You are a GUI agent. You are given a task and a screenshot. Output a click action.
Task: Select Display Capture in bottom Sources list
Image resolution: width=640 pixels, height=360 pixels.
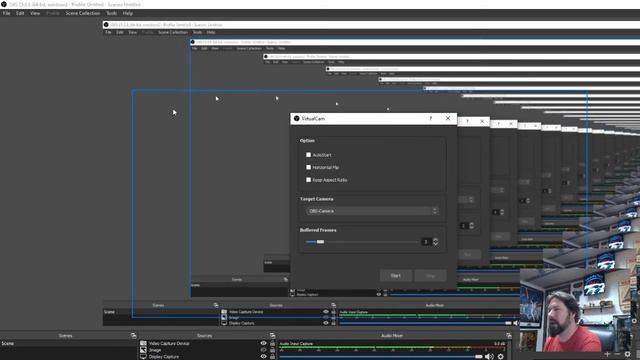click(x=164, y=357)
